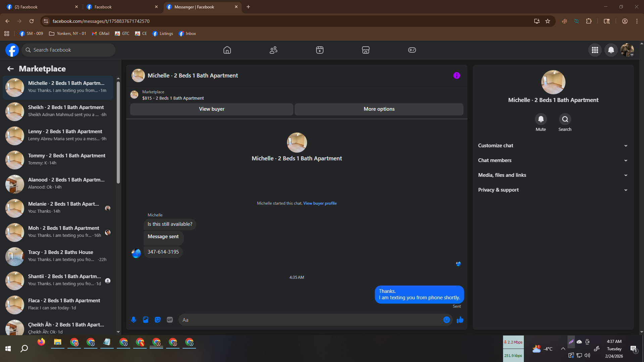The image size is (644, 362).
Task: Open Chrome extensions puzzle icon
Action: click(x=589, y=21)
